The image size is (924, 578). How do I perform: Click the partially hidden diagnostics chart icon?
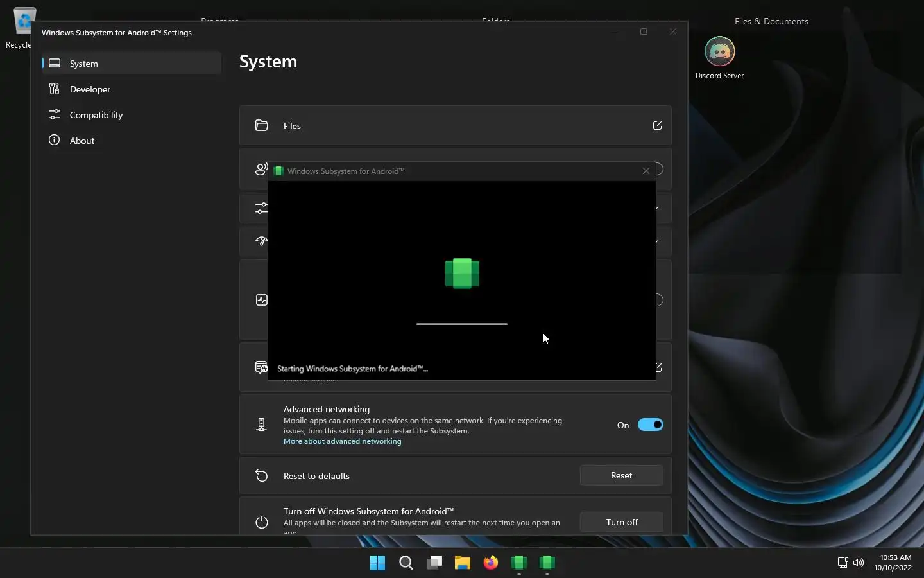tap(261, 300)
